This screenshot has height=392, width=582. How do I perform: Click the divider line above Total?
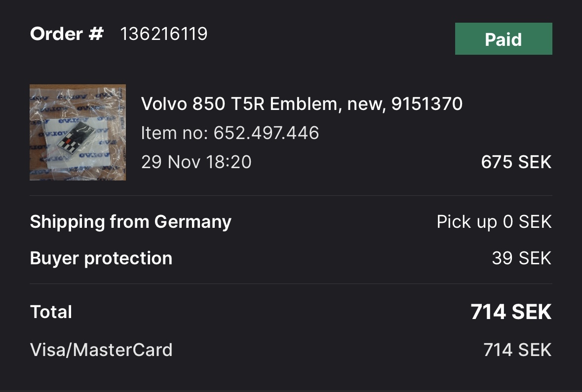[291, 284]
